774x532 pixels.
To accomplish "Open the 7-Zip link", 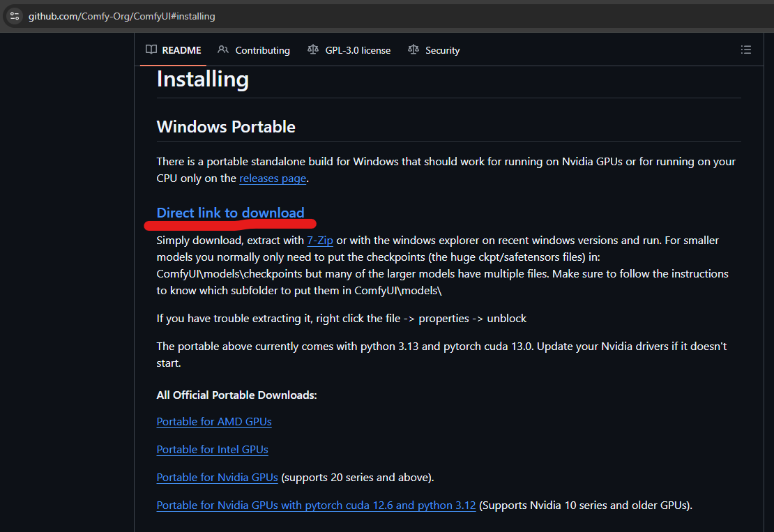I will [x=320, y=241].
